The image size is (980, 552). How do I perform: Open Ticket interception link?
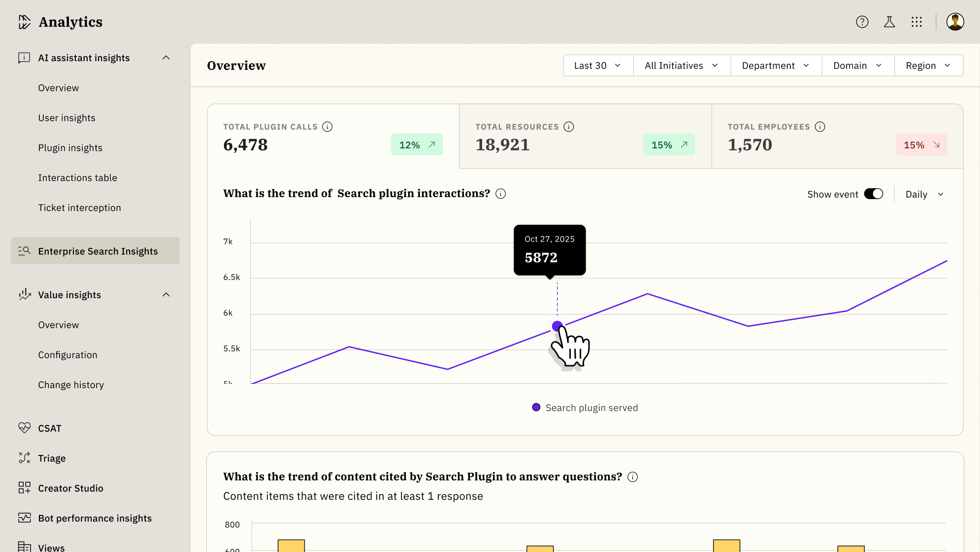click(x=79, y=207)
